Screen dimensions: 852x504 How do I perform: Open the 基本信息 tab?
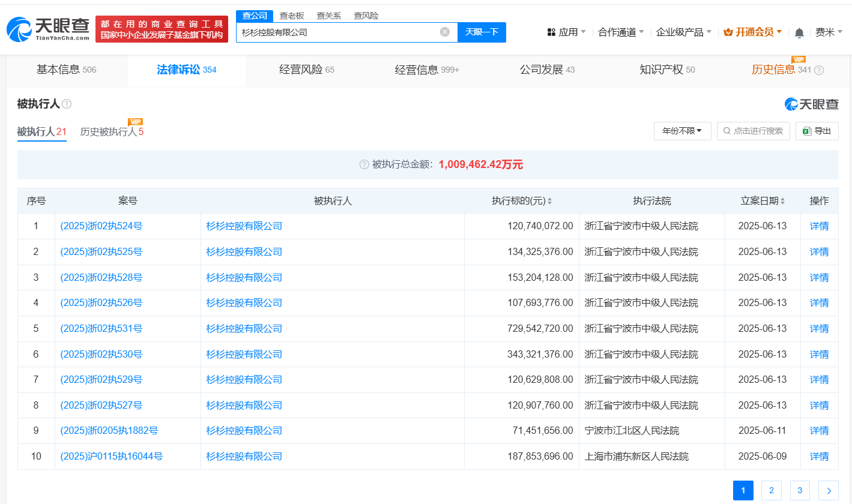coord(66,70)
